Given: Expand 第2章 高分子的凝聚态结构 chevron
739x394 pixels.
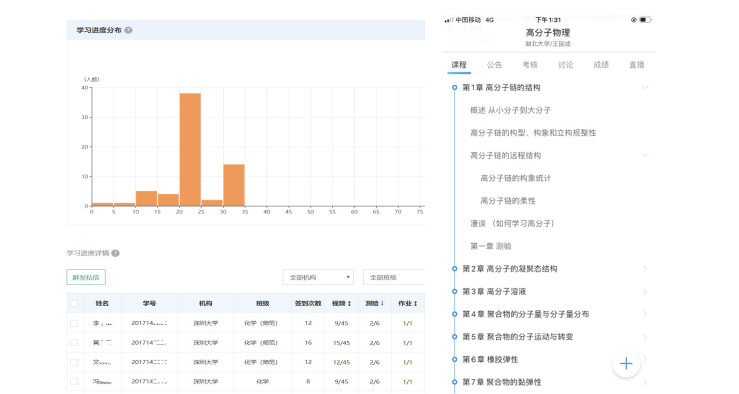Looking at the screenshot, I should click(645, 269).
